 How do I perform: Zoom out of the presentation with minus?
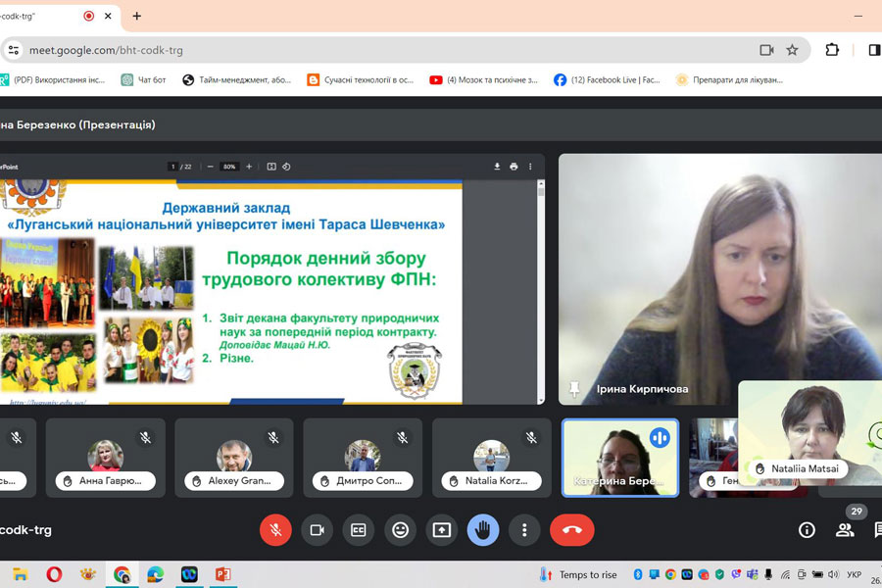(210, 167)
